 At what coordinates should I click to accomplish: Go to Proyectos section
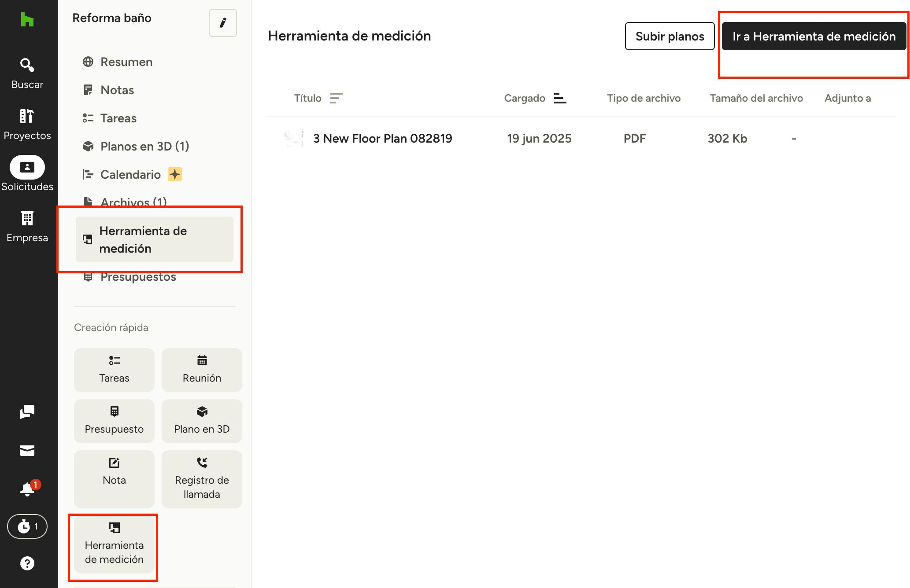(27, 125)
